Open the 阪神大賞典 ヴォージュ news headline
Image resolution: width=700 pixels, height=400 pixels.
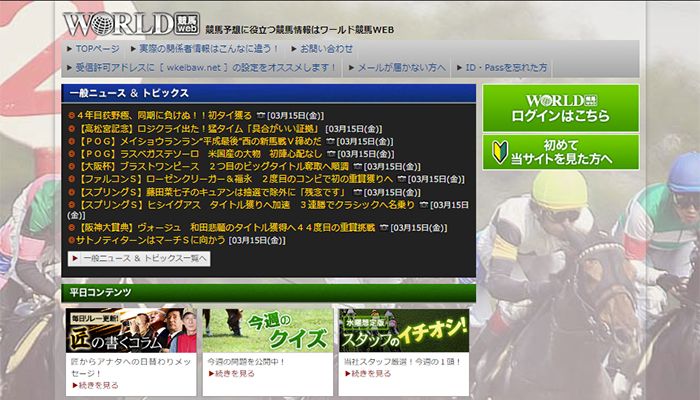[228, 228]
